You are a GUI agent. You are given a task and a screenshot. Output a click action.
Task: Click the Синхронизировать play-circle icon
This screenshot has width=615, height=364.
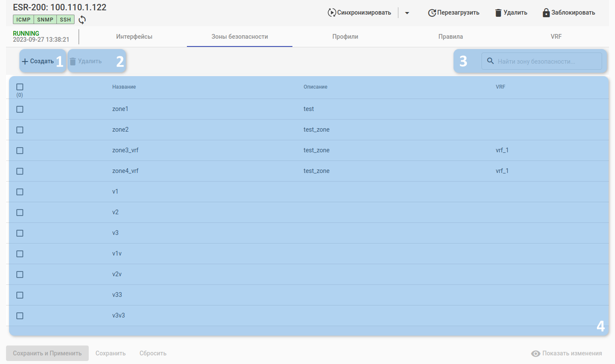point(332,12)
